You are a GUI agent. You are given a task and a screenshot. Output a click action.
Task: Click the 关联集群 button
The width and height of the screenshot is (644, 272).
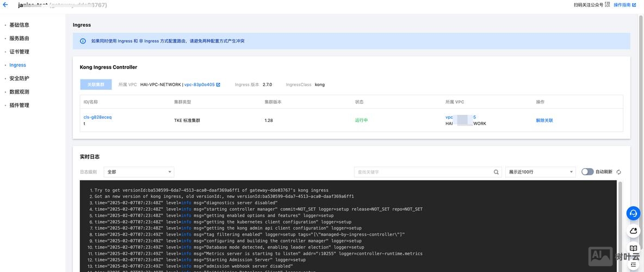click(x=95, y=85)
